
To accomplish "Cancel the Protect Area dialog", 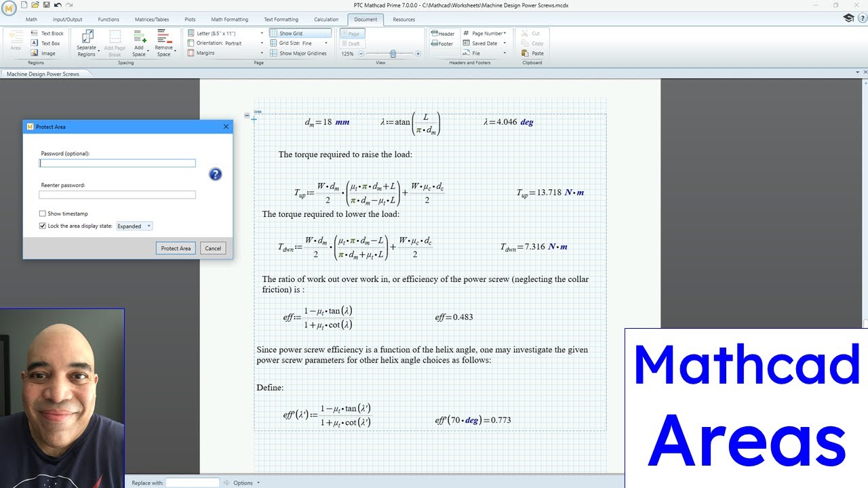I will (213, 248).
